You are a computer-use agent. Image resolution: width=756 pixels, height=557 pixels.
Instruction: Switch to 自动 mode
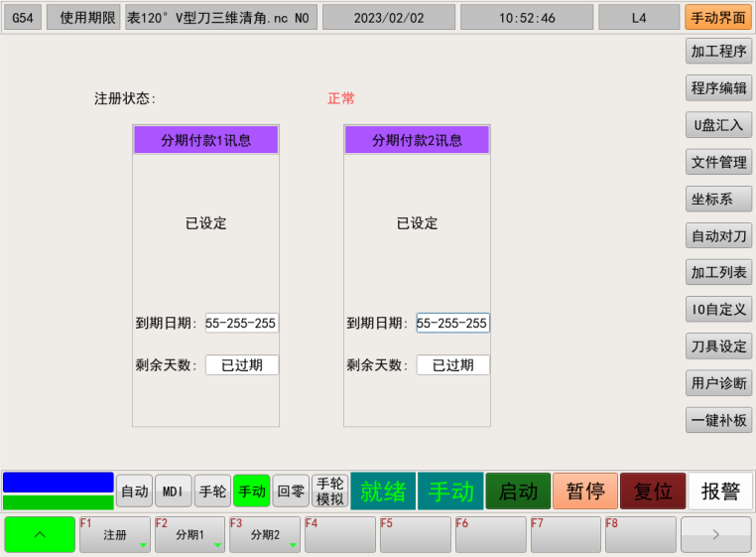point(134,490)
